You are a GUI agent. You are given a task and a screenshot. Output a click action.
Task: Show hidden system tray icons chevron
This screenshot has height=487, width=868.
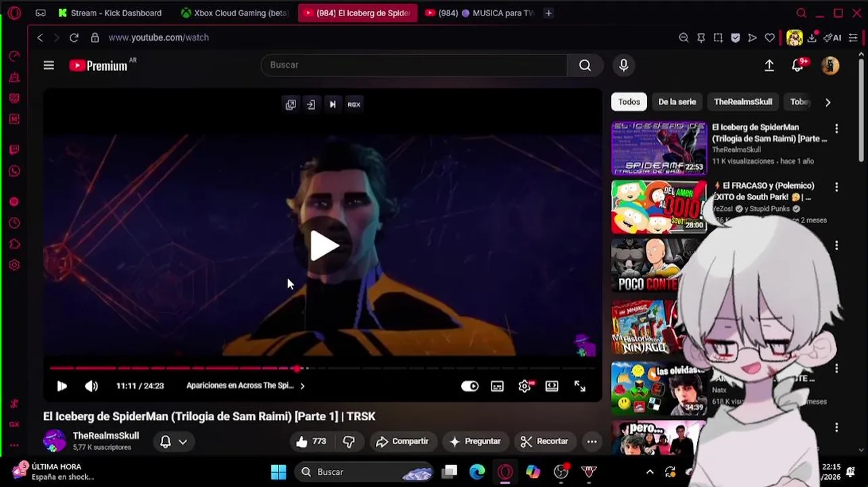(x=650, y=472)
